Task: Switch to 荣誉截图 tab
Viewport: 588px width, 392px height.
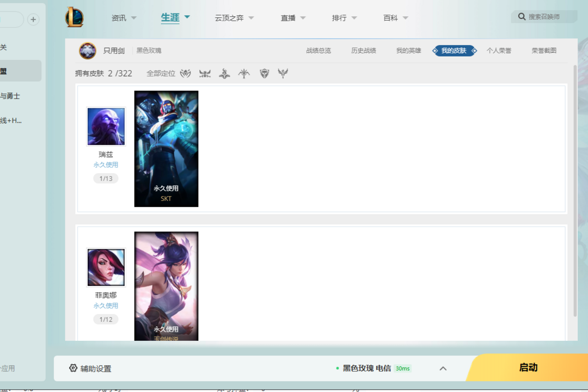Action: point(544,51)
